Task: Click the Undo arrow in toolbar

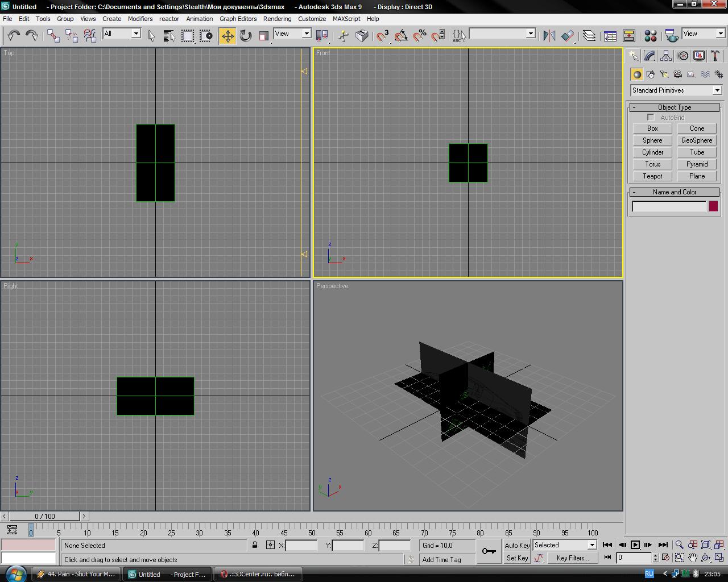Action: 14,36
